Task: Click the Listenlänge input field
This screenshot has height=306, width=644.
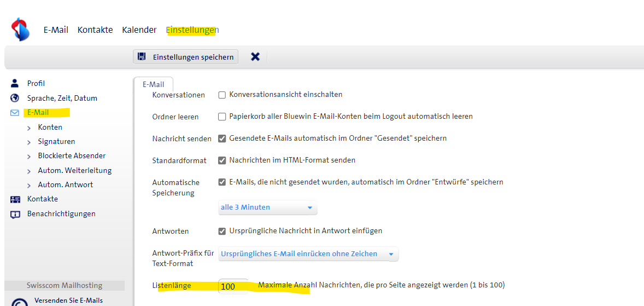Action: click(x=233, y=286)
